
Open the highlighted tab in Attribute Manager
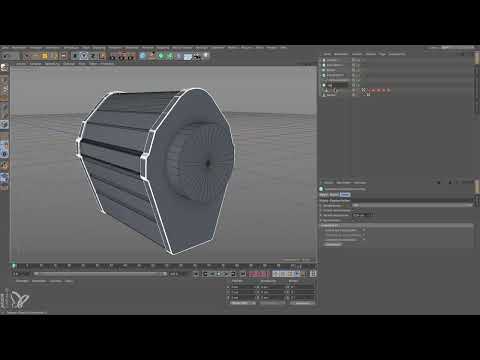pyautogui.click(x=345, y=194)
